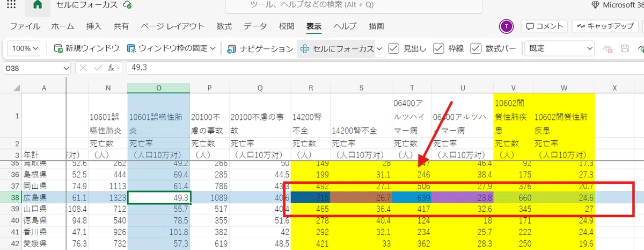Switch to the 共有 tab

click(121, 26)
